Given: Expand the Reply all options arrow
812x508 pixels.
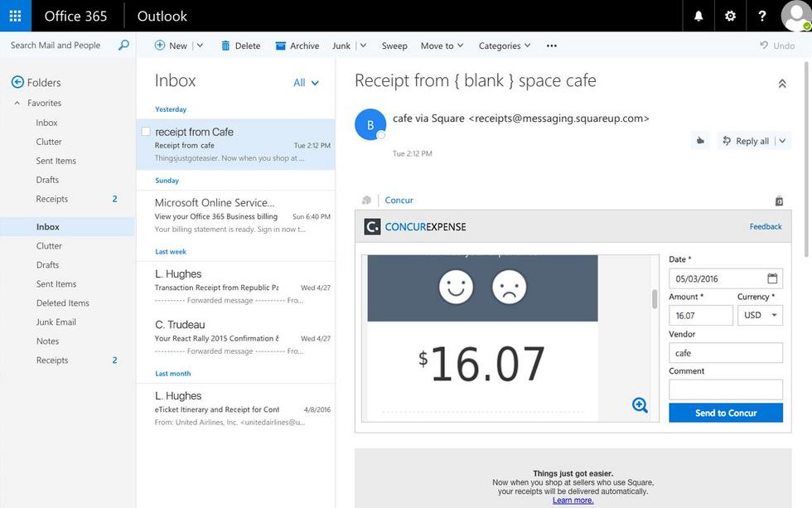Looking at the screenshot, I should coord(782,141).
